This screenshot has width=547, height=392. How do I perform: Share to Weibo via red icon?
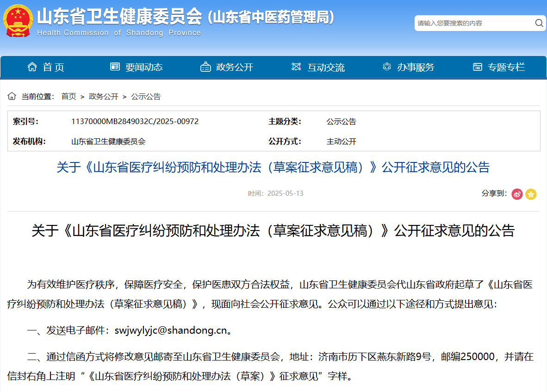[517, 194]
